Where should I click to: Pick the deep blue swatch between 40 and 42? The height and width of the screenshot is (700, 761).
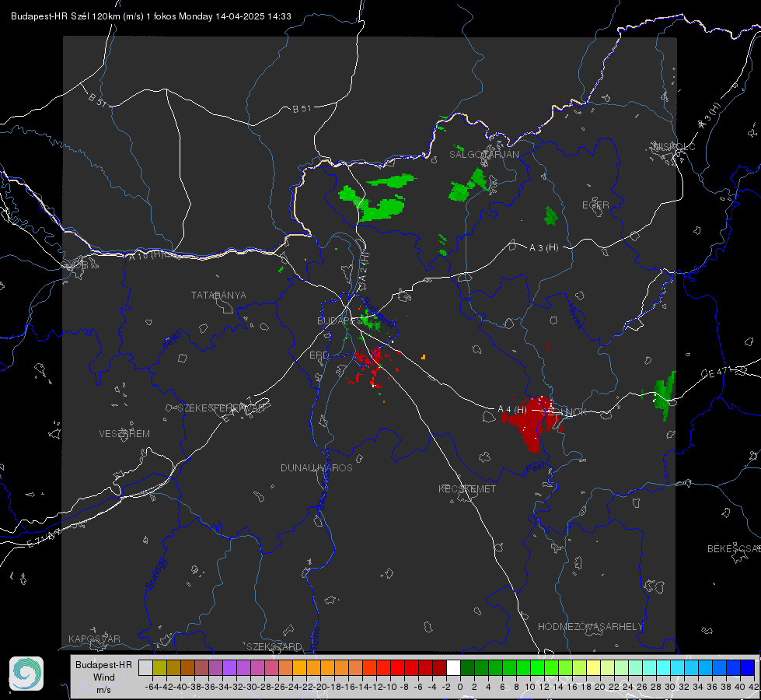tap(747, 667)
